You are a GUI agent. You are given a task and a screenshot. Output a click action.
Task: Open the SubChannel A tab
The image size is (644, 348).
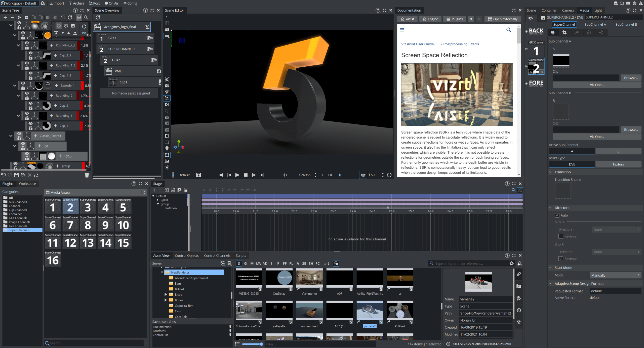point(595,24)
